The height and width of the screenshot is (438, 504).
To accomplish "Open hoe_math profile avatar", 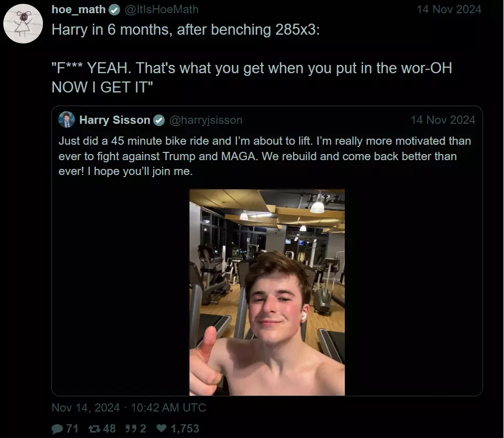I will pos(23,24).
